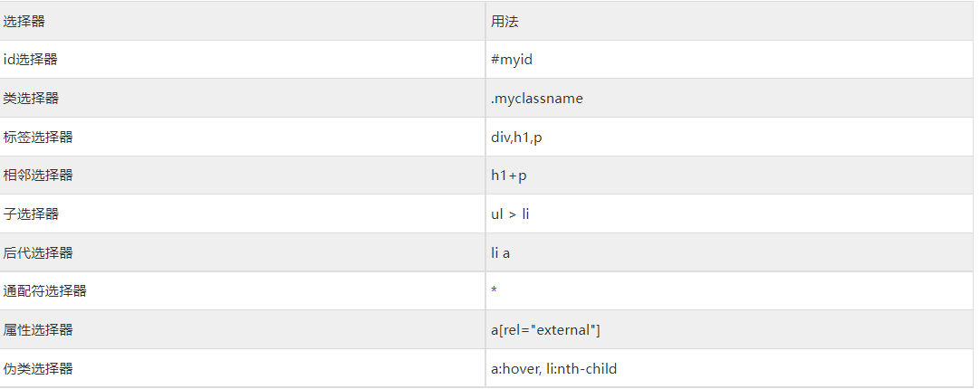Click the 用法 column header
The height and width of the screenshot is (389, 980).
coord(504,21)
